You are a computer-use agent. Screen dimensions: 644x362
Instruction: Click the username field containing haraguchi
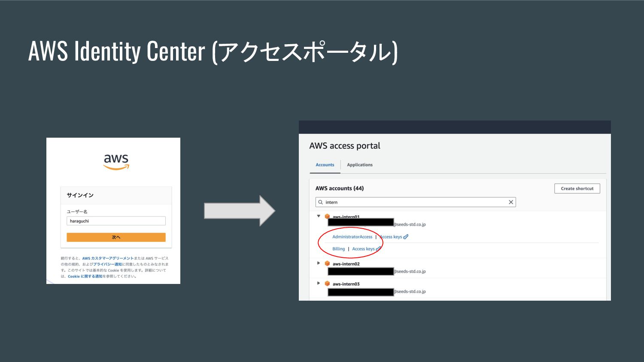pos(116,221)
